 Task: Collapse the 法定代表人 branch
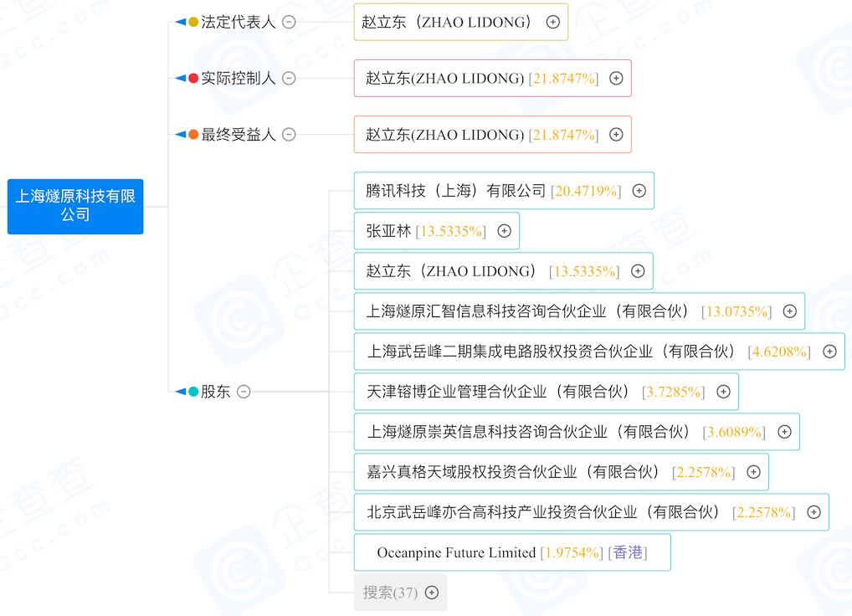point(289,23)
